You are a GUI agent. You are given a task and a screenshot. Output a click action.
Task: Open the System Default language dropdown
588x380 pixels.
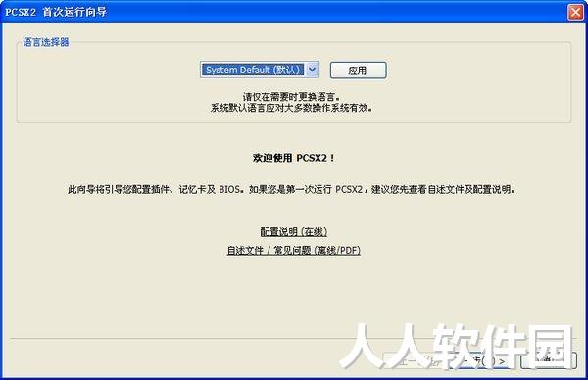[260, 70]
